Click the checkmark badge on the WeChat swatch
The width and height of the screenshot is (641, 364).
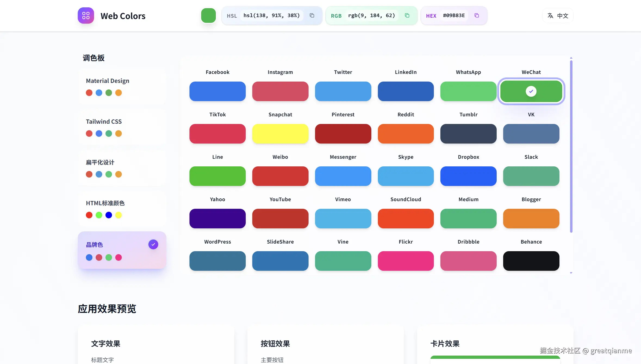531,91
